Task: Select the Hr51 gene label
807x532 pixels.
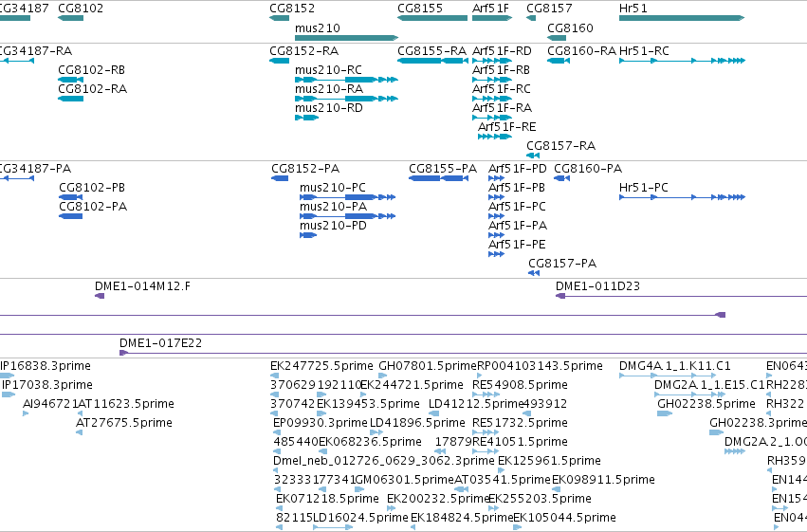Action: [x=633, y=9]
